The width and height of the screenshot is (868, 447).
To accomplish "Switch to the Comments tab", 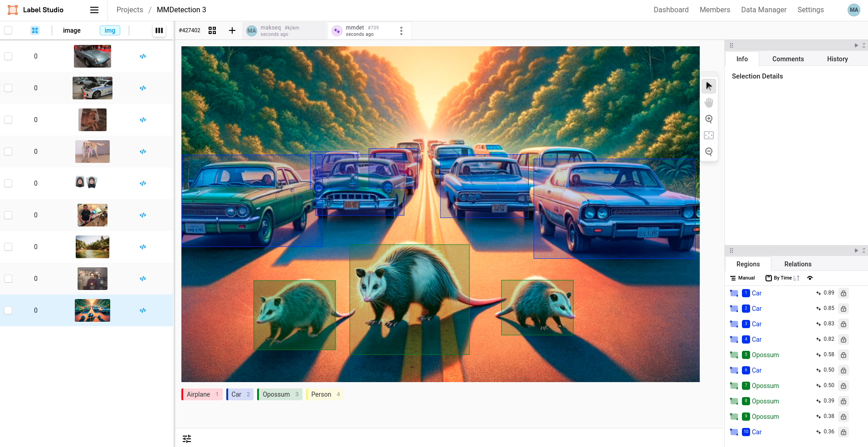I will pos(788,59).
